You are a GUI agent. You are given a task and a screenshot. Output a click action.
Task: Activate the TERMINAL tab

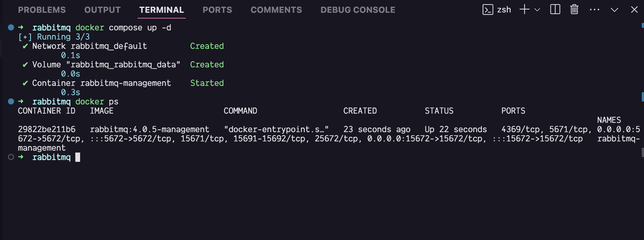(161, 10)
